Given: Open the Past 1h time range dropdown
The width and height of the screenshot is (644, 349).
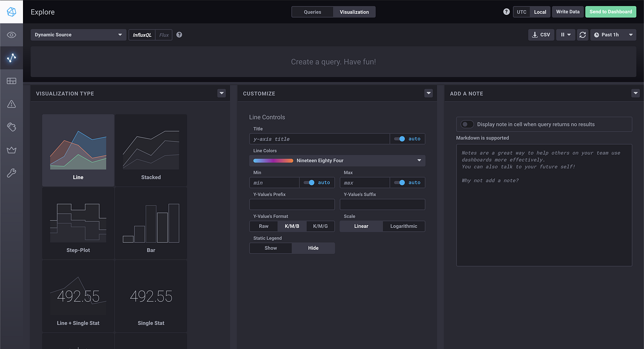Looking at the screenshot, I should (x=613, y=35).
